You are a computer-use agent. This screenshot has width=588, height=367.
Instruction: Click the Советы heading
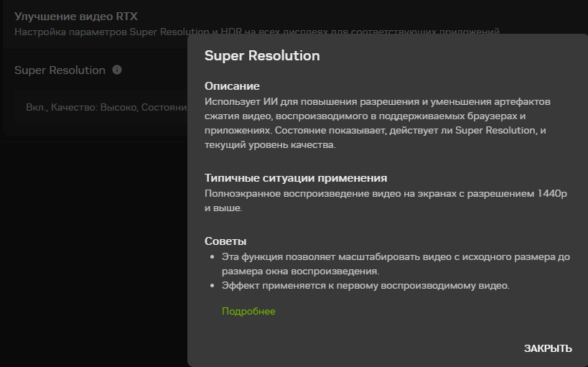coord(225,241)
